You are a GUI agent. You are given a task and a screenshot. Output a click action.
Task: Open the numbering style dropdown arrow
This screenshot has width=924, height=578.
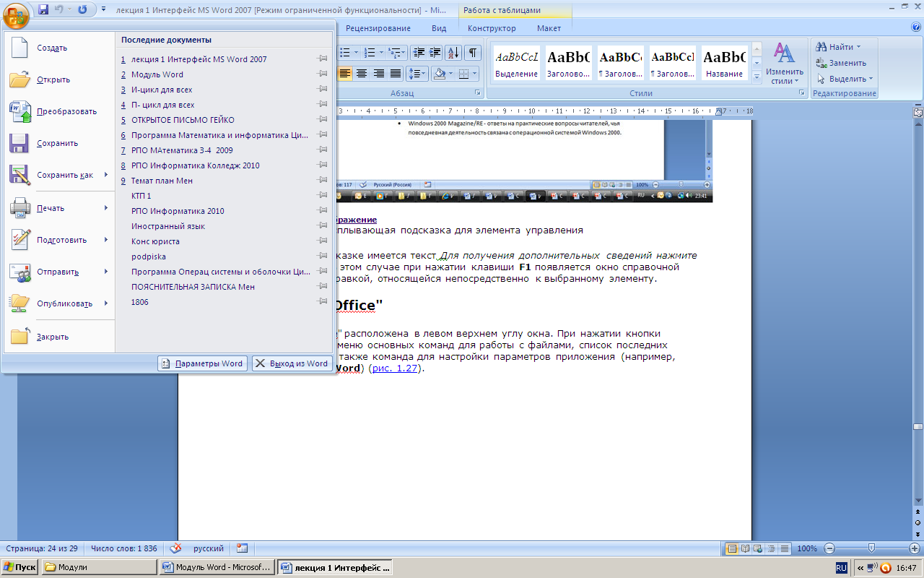(381, 53)
